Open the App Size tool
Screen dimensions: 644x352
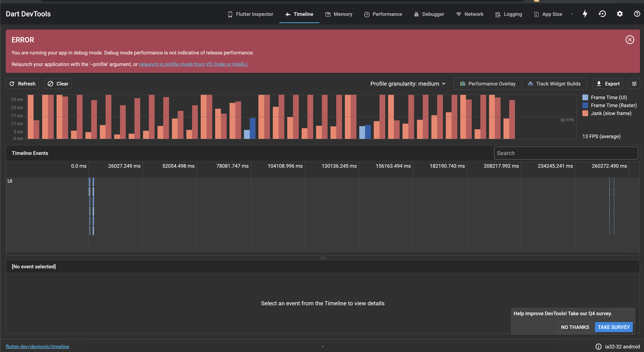pyautogui.click(x=547, y=14)
